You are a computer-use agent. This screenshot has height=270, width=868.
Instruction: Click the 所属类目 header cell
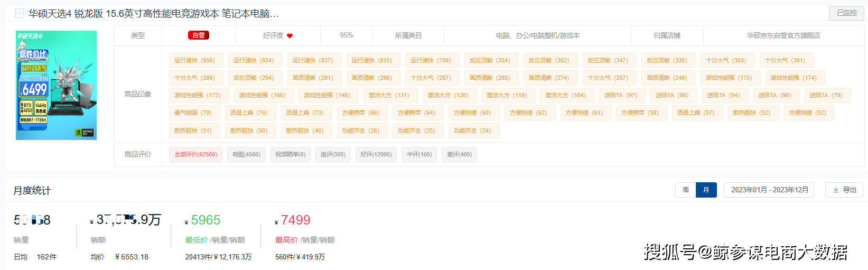(x=408, y=35)
